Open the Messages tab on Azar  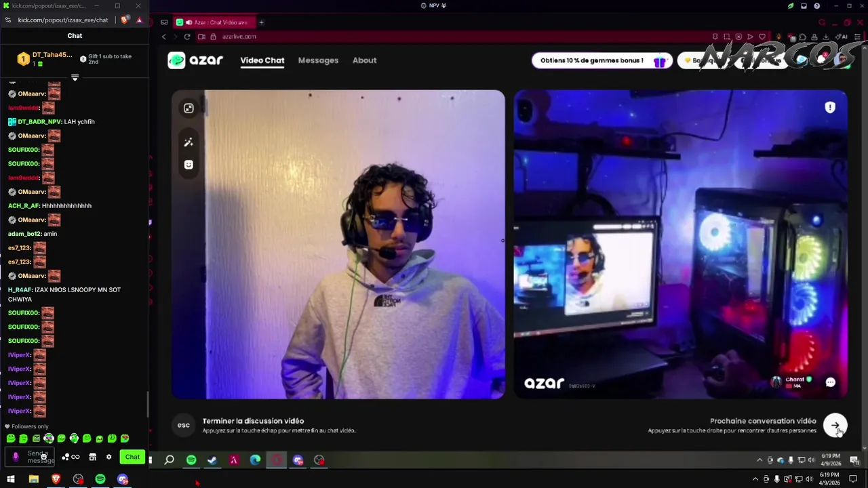pyautogui.click(x=318, y=60)
